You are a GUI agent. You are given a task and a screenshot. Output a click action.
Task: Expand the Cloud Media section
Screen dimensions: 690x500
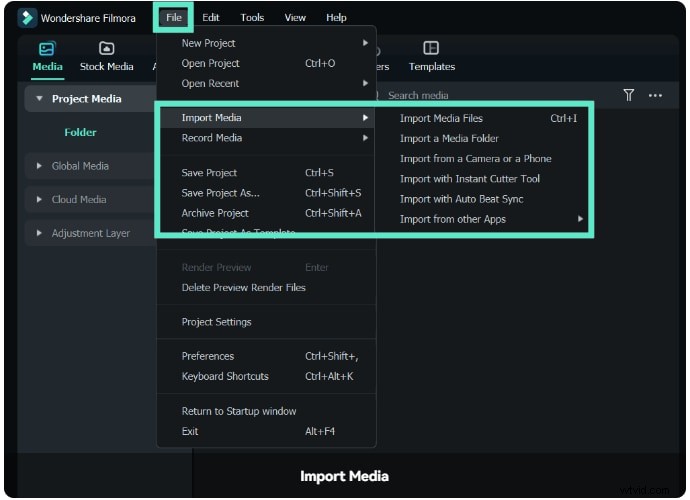[40, 200]
